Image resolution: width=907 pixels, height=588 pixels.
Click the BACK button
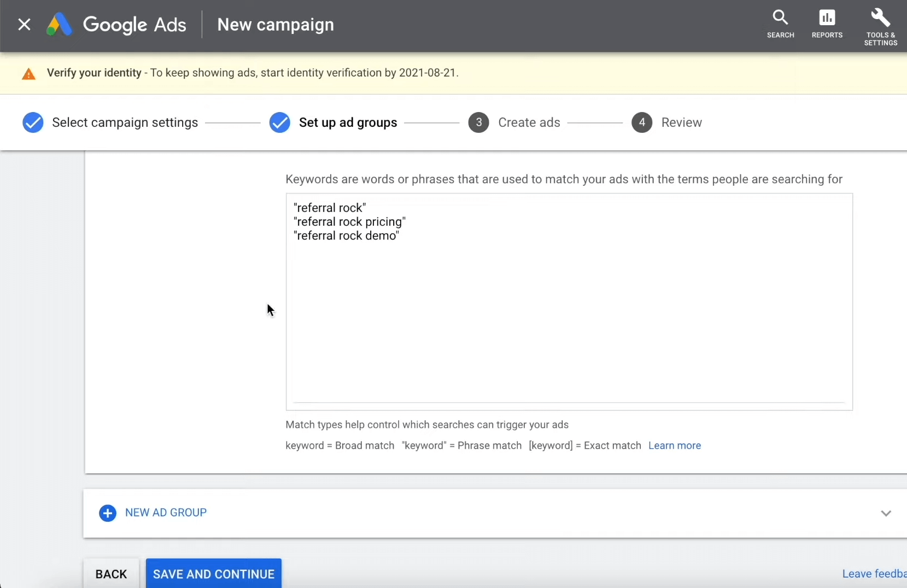[111, 574]
